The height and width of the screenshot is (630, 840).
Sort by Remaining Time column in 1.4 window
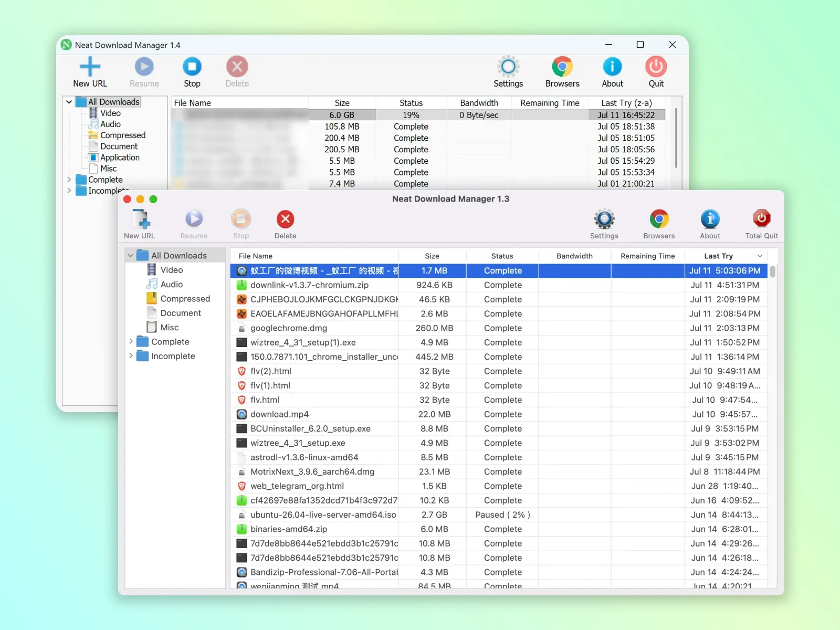tap(550, 103)
